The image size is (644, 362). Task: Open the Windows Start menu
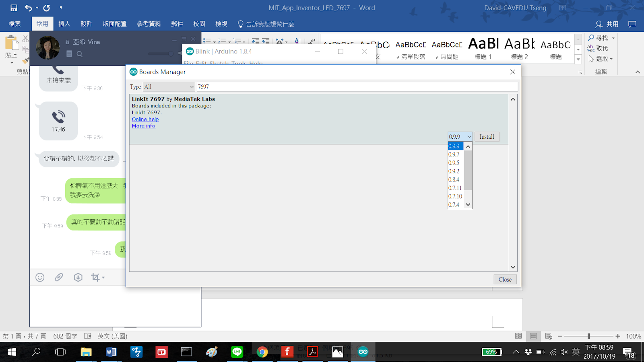[x=12, y=352]
